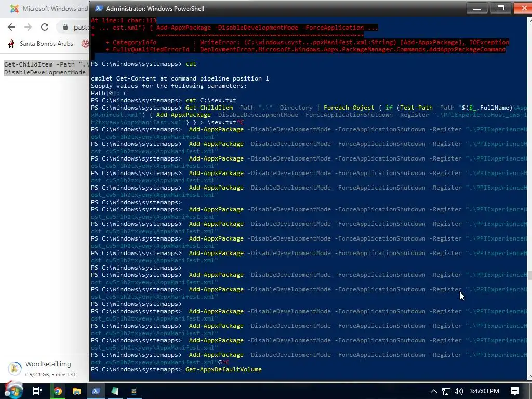Open the Santa Bombs Arabs bookmark
This screenshot has width=532, height=399.
click(x=41, y=44)
